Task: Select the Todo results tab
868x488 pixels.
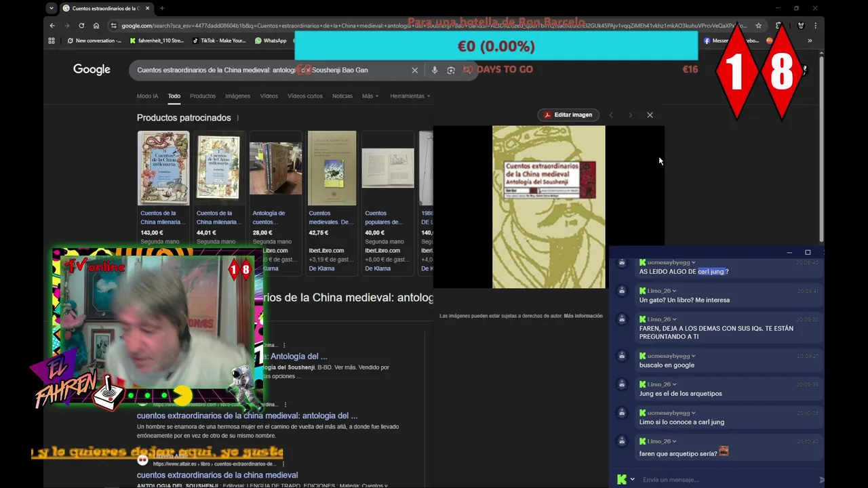Action: pos(174,96)
